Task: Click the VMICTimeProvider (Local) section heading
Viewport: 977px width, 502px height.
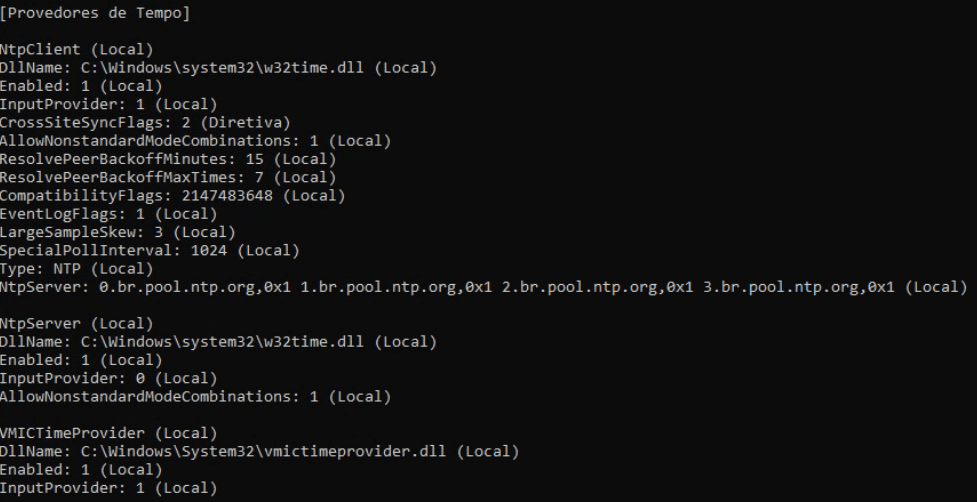Action: (x=108, y=433)
